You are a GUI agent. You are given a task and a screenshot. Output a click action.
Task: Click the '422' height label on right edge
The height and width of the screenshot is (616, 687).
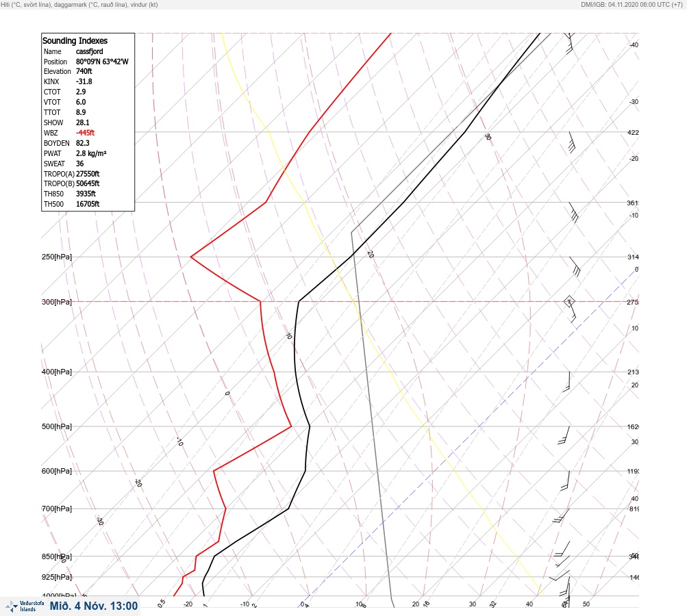pyautogui.click(x=633, y=132)
